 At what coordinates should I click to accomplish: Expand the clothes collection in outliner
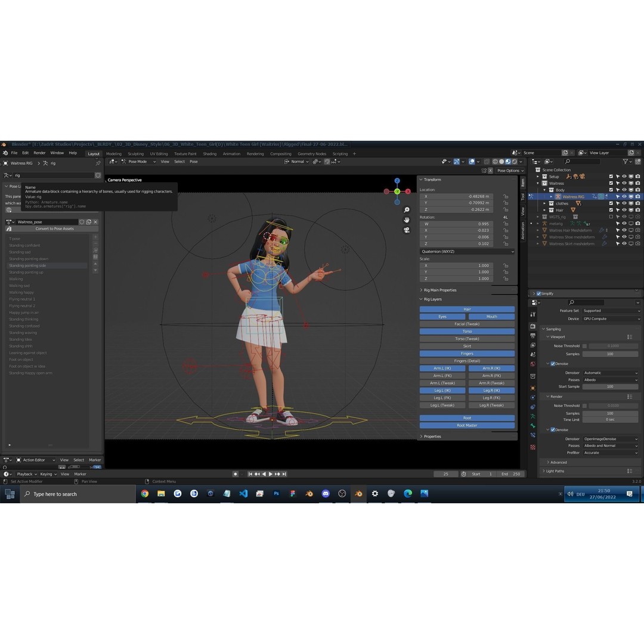[x=544, y=203]
